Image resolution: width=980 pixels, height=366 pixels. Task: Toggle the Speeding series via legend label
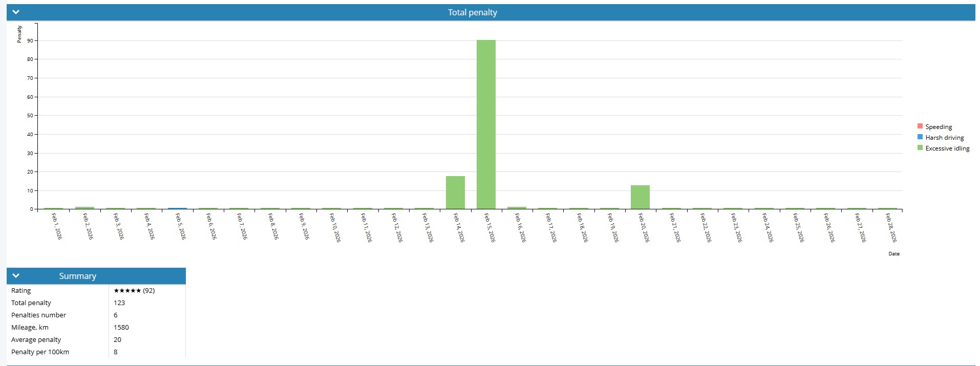tap(939, 127)
